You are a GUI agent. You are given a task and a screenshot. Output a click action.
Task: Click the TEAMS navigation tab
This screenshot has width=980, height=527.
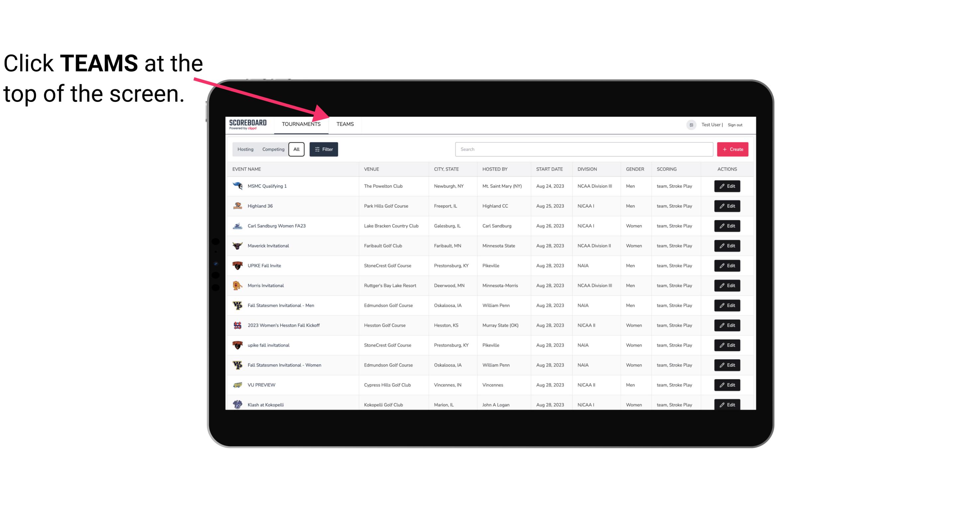[x=344, y=124]
